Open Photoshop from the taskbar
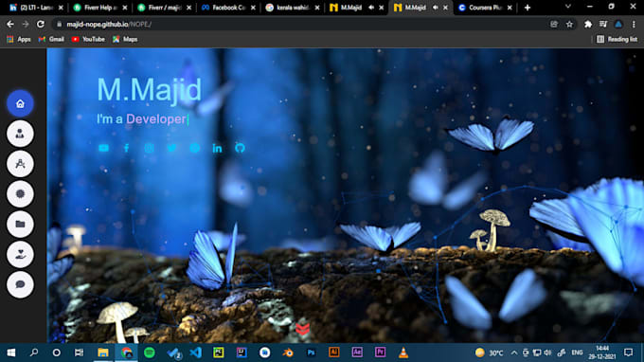The image size is (644, 362). [311, 353]
